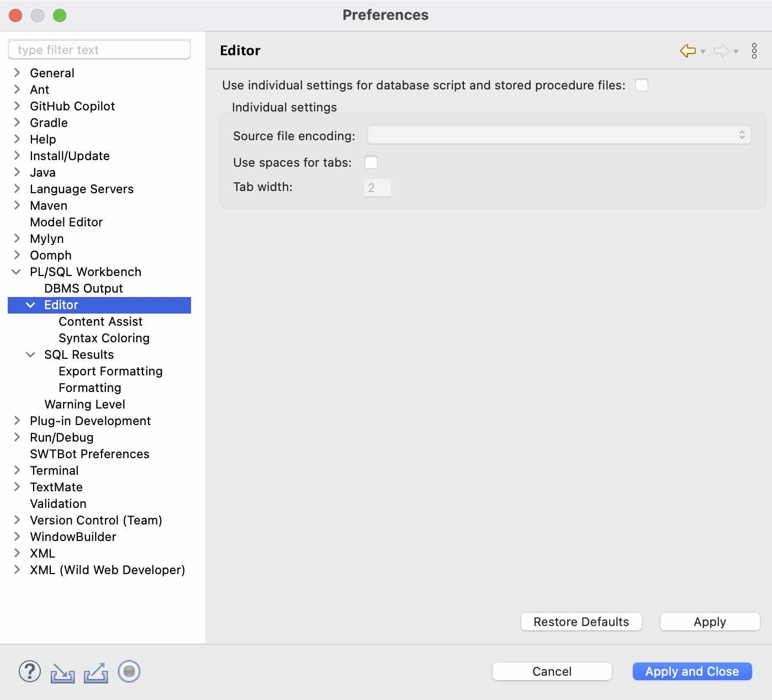Open the view menu via three-dot icon
This screenshot has height=700, width=772.
(754, 51)
